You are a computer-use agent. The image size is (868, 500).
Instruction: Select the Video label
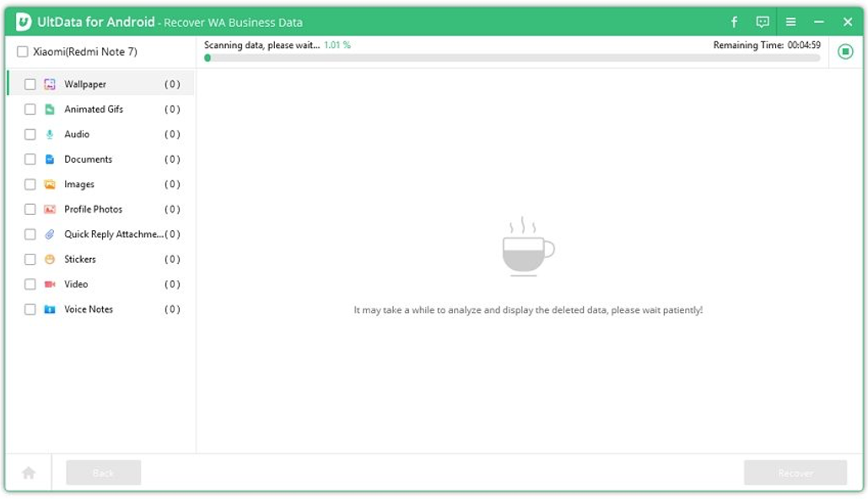(76, 284)
